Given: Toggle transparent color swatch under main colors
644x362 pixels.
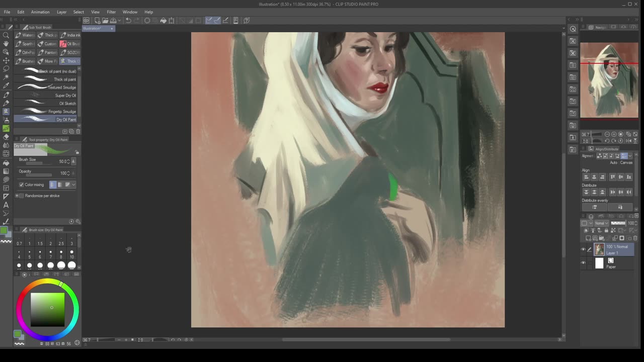Looking at the screenshot, I should (6, 241).
